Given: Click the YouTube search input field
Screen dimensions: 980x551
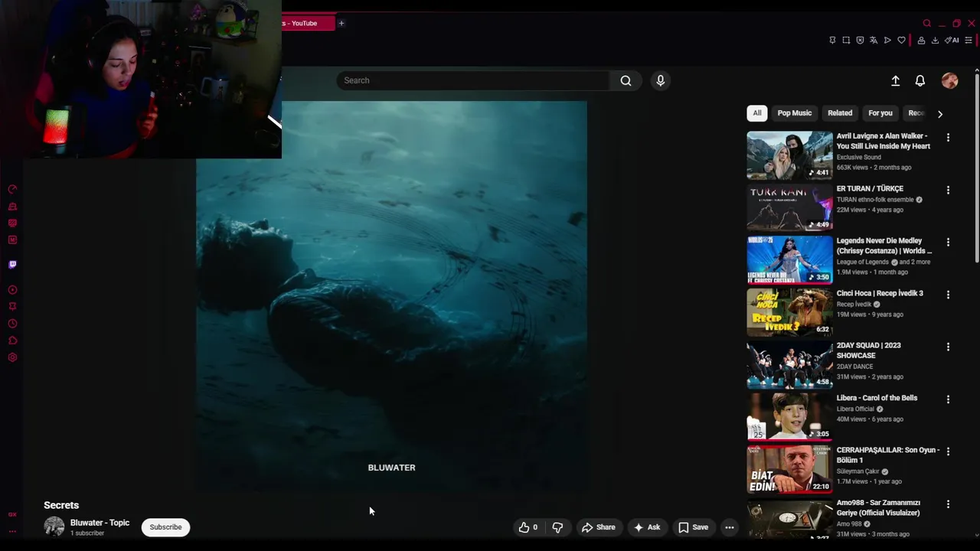Looking at the screenshot, I should [x=473, y=80].
